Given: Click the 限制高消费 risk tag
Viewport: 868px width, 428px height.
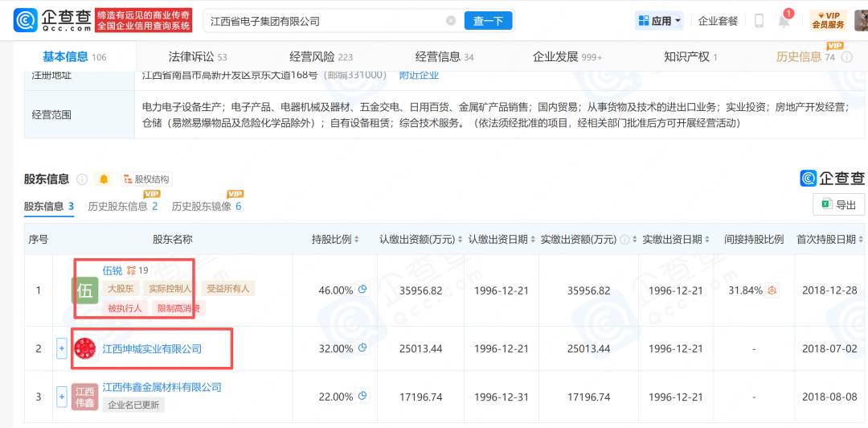Looking at the screenshot, I should click(178, 308).
